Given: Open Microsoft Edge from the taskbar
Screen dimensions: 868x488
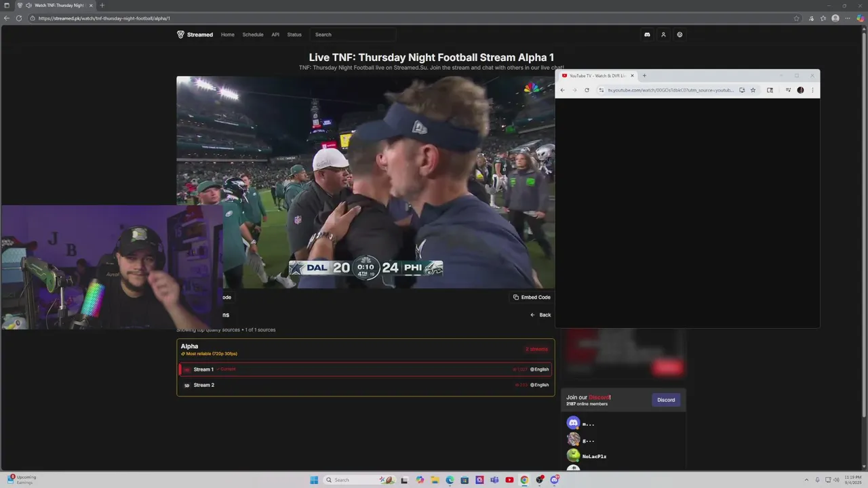Looking at the screenshot, I should pos(450,480).
